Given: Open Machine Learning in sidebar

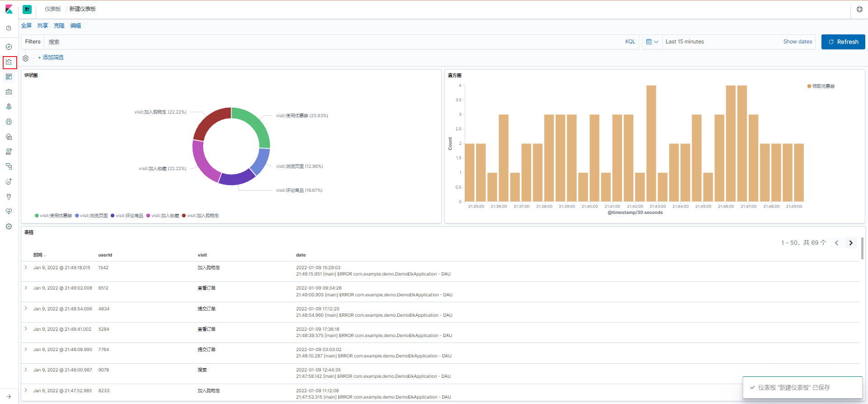Looking at the screenshot, I should 9,122.
